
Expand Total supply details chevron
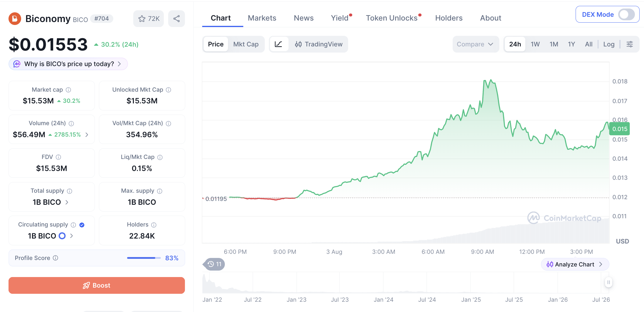tap(67, 202)
